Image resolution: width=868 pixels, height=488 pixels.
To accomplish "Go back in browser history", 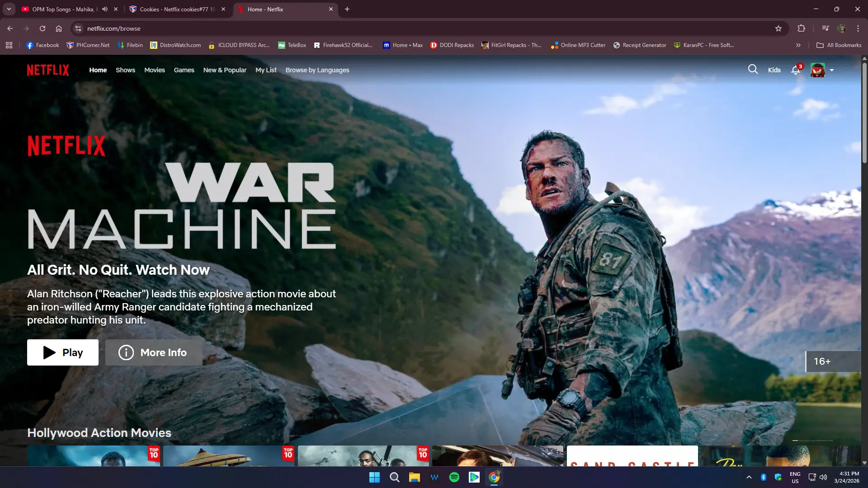I will tap(10, 28).
